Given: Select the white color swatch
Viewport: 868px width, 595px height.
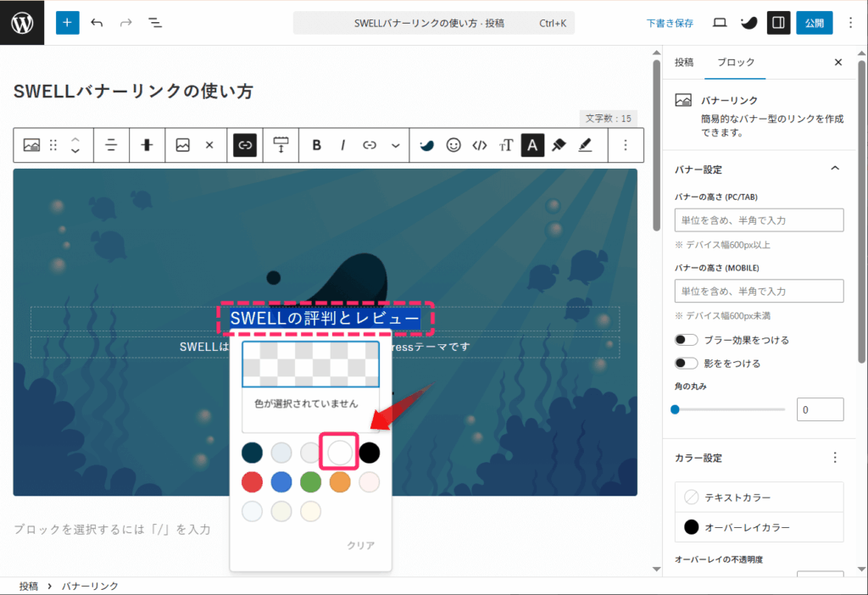Looking at the screenshot, I should [x=340, y=453].
